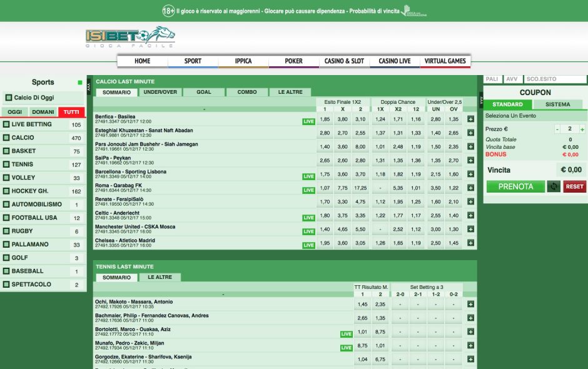This screenshot has height=369, width=588.
Task: Open the Sport menu
Action: [193, 61]
